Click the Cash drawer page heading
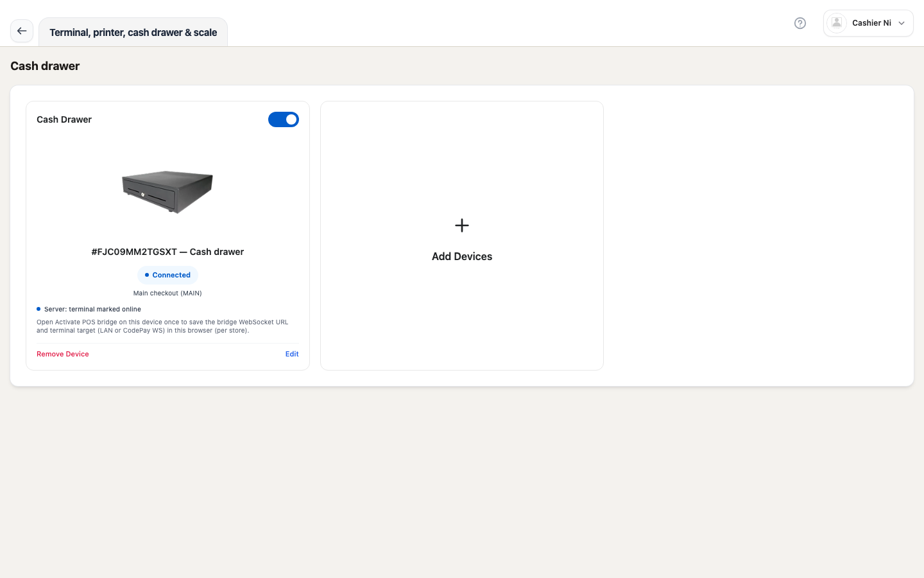Viewport: 924px width, 578px height. coord(45,66)
